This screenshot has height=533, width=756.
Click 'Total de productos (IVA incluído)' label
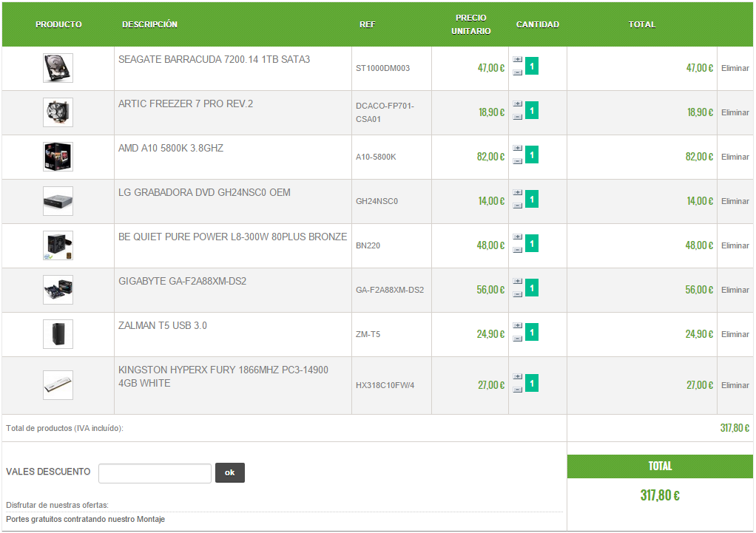(x=64, y=428)
